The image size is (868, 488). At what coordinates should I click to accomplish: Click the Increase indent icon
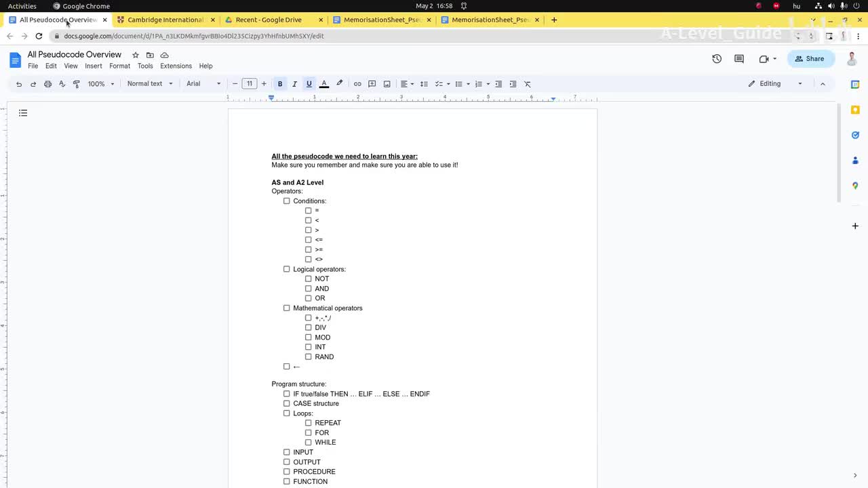[513, 84]
